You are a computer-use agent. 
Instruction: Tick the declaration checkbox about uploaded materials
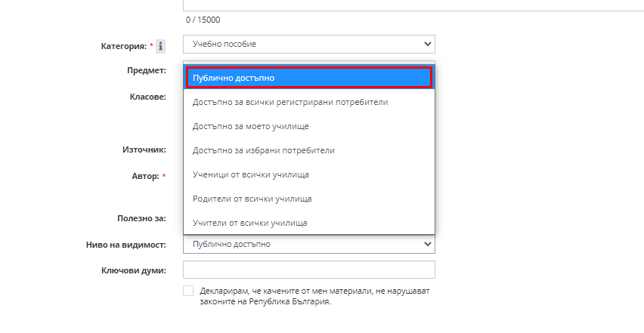point(188,291)
